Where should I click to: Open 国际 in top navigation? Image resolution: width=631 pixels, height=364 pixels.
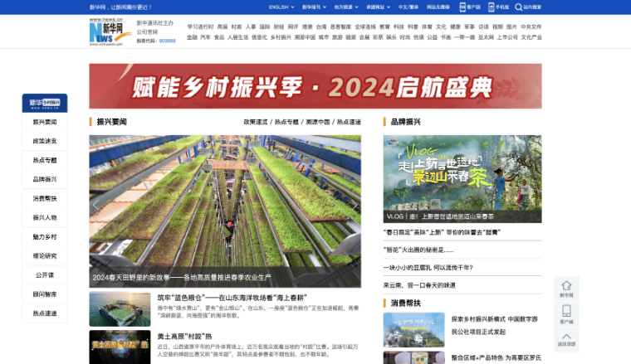click(265, 27)
